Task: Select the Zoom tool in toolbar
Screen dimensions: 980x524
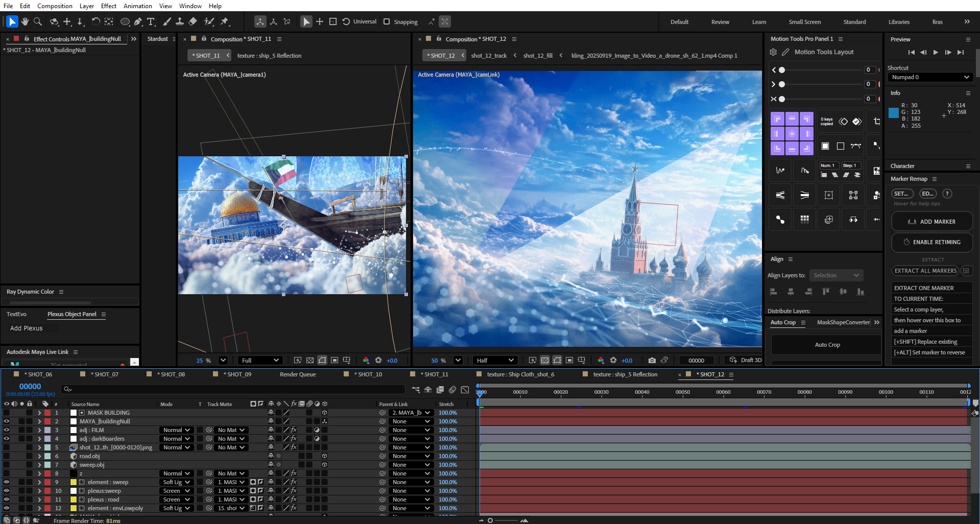Action: 38,21
